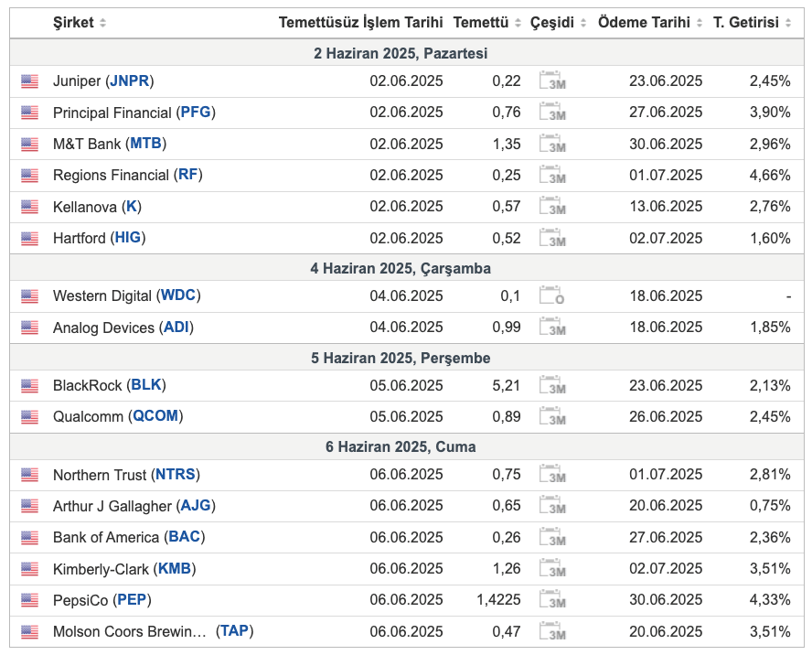Click the 3M calendar icon for Molson Coors
The height and width of the screenshot is (655, 812).
552,631
